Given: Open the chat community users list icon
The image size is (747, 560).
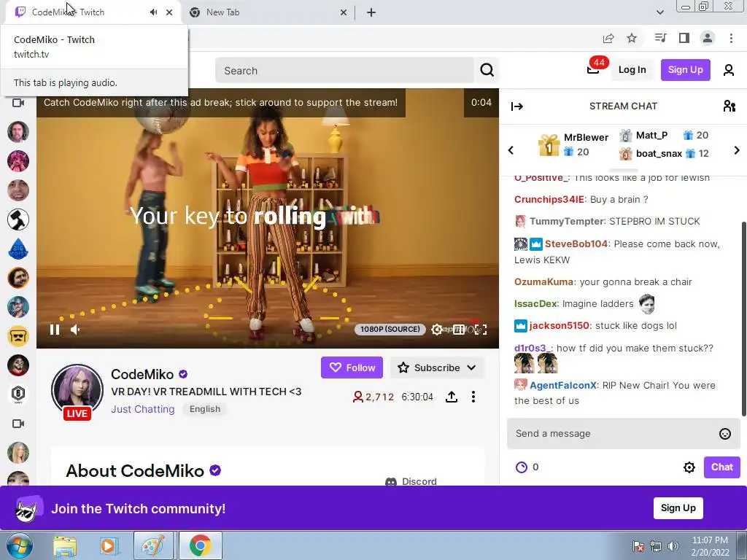Looking at the screenshot, I should click(x=729, y=106).
